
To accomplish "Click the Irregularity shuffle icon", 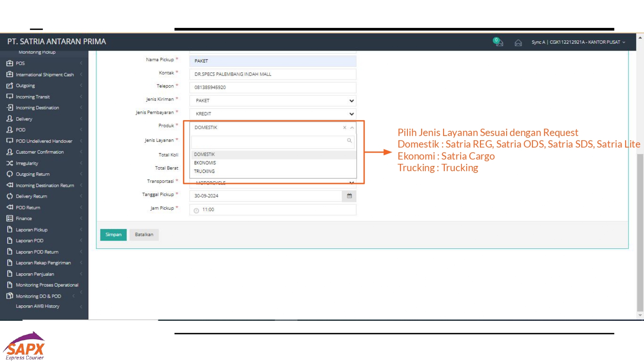I will coord(9,163).
